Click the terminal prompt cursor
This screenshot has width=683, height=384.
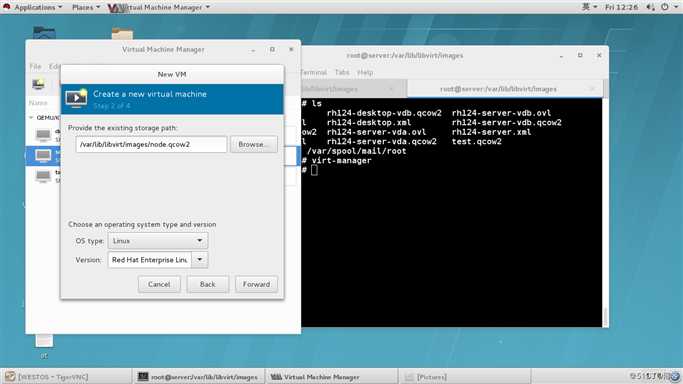(314, 170)
